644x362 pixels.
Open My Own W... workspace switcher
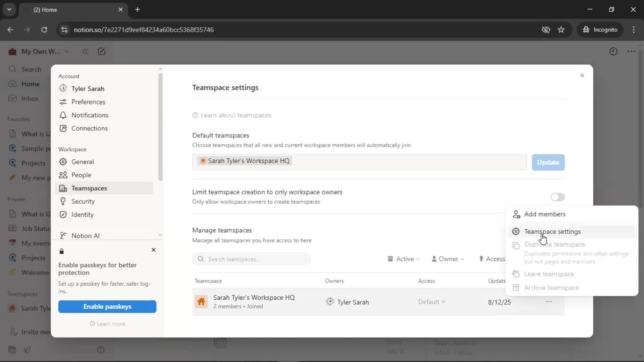tap(39, 51)
